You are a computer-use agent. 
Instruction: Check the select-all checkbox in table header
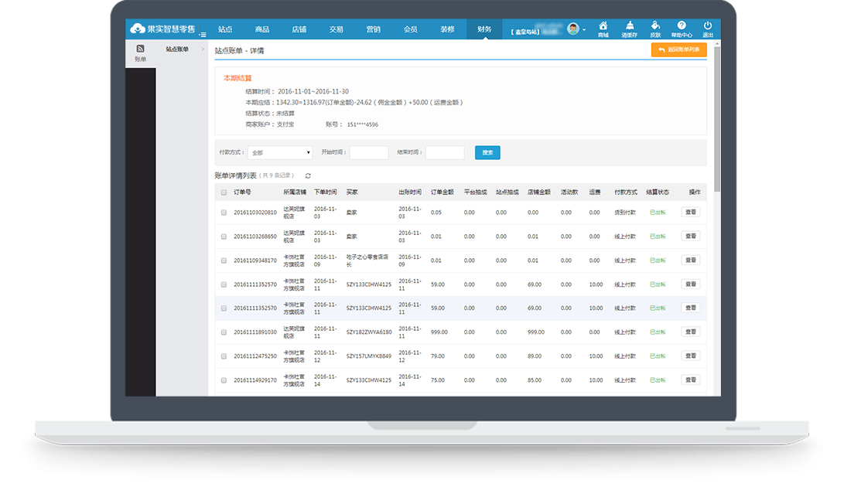coord(224,192)
